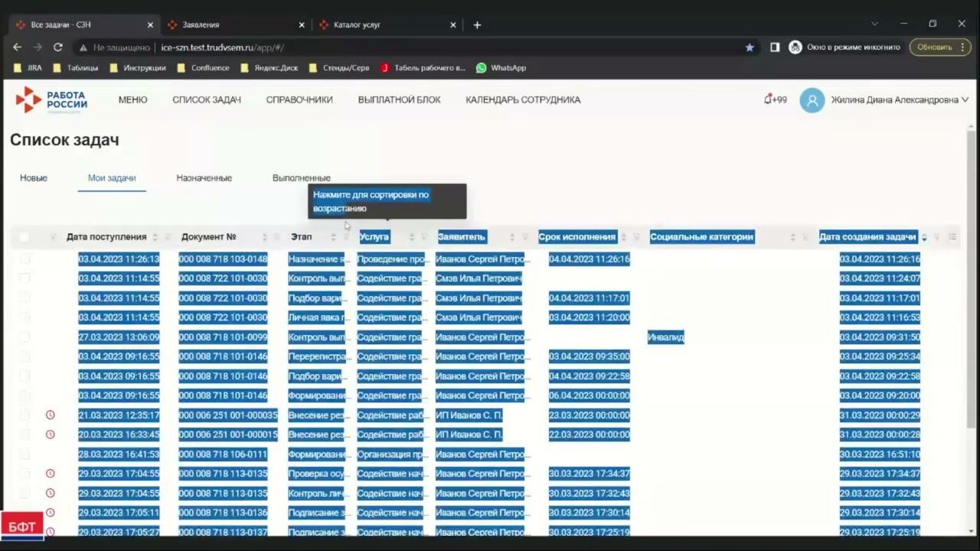Sort by Дата поступления column arrows

coord(155,237)
